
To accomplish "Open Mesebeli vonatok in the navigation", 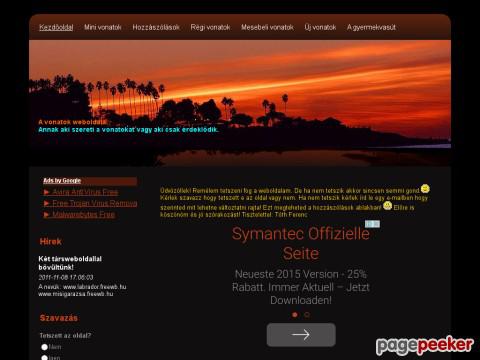I will [267, 27].
